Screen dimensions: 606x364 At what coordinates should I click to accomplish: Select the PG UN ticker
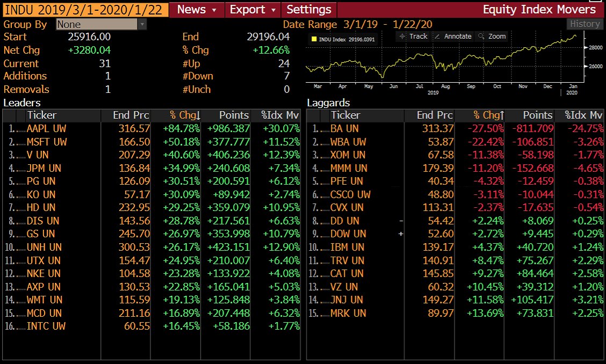coord(41,181)
